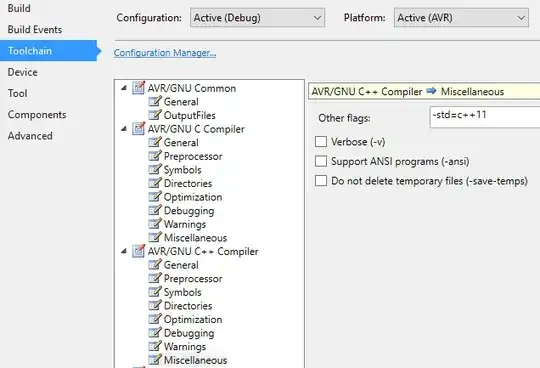Select Debugging label under AVR/GNU C Compiler
The width and height of the screenshot is (540, 368).
pyautogui.click(x=189, y=211)
